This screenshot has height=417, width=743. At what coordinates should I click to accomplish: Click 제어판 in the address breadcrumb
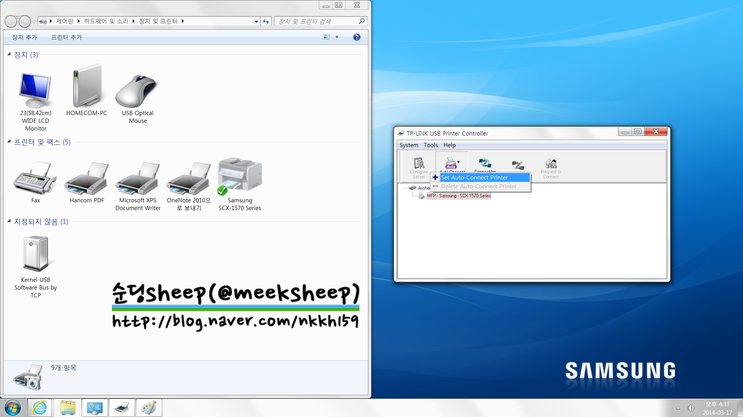point(64,21)
